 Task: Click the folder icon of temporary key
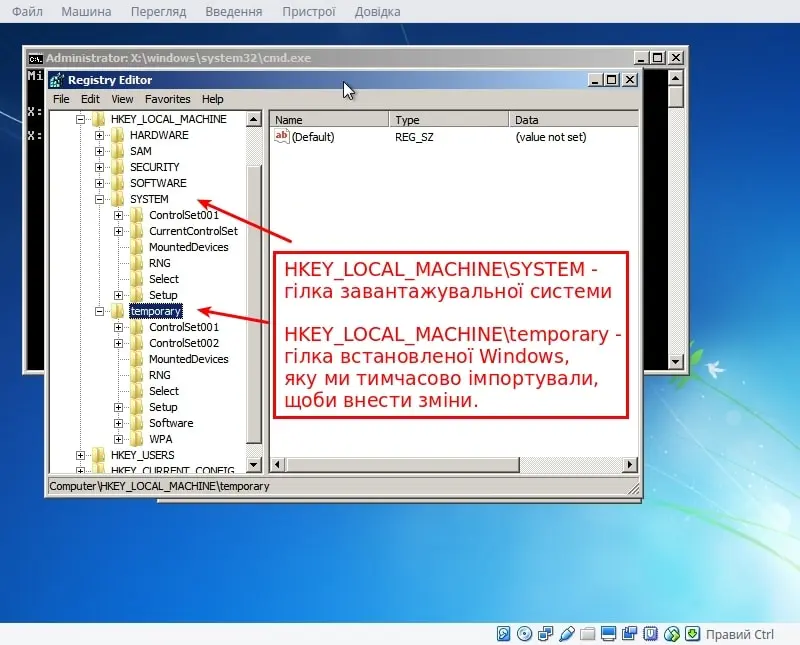click(118, 311)
